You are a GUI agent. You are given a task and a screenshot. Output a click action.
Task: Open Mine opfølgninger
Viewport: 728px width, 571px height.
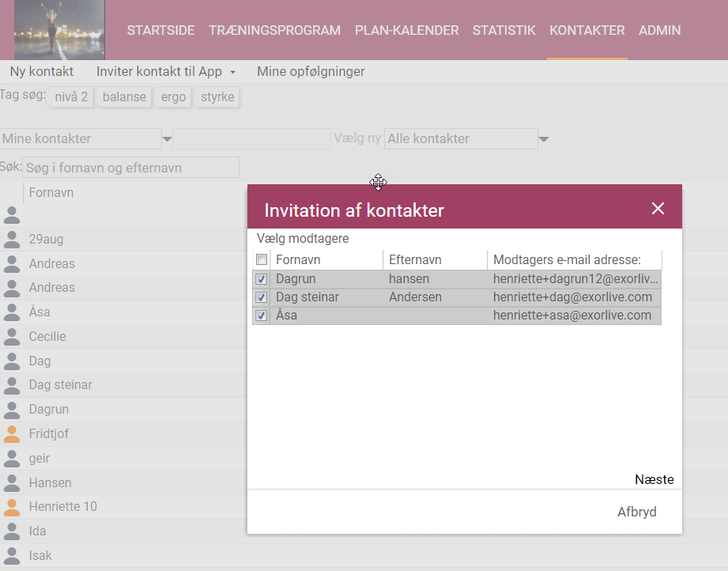(311, 71)
